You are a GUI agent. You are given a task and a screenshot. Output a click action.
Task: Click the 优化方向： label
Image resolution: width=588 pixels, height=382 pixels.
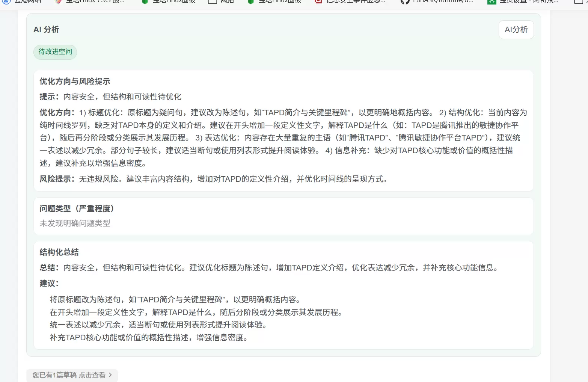tap(57, 113)
